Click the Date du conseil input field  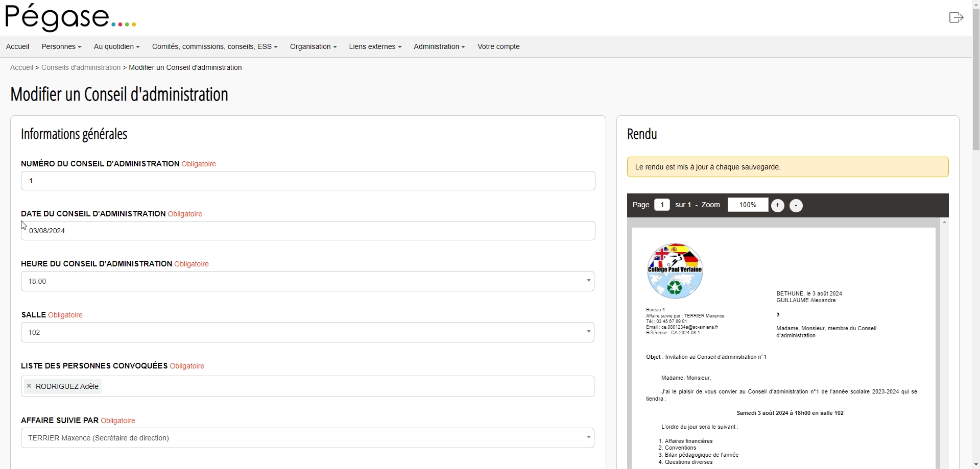click(x=308, y=231)
